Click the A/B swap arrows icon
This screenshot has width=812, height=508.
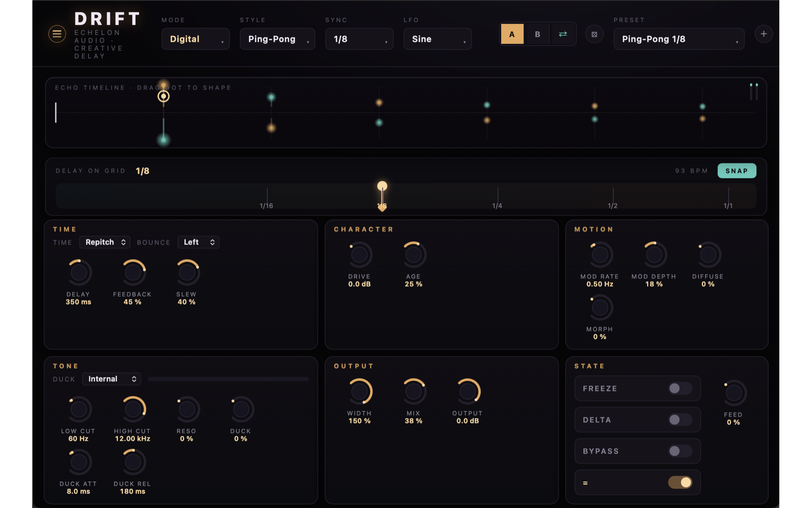pos(563,34)
